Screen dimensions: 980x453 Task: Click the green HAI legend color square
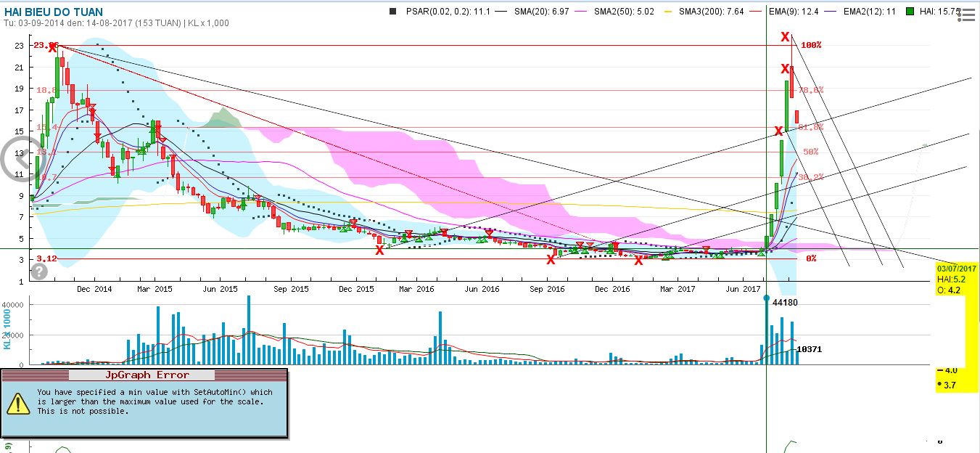pos(910,12)
